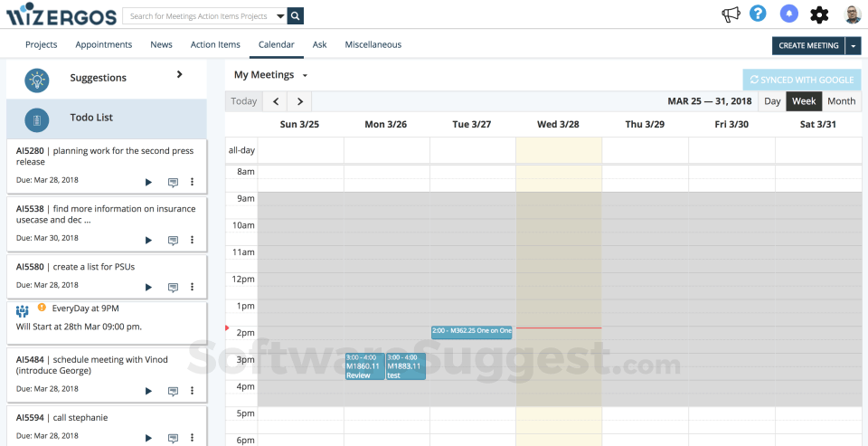Click the search magnifier button
Viewport: 868px width, 446px height.
click(x=296, y=16)
